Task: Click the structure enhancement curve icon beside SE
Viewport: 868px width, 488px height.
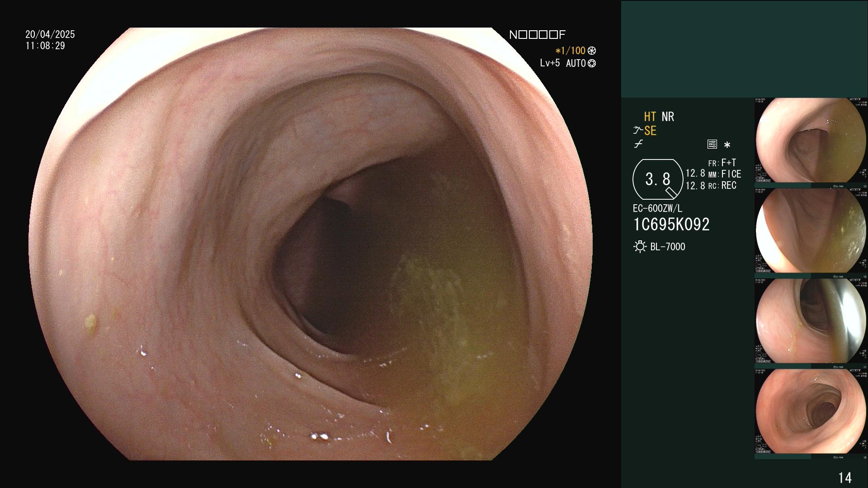Action: point(638,131)
